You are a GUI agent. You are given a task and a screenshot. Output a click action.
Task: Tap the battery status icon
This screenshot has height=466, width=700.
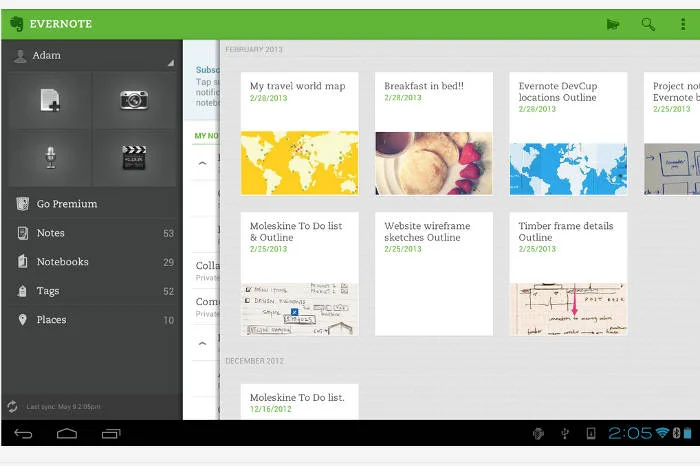[x=688, y=433]
